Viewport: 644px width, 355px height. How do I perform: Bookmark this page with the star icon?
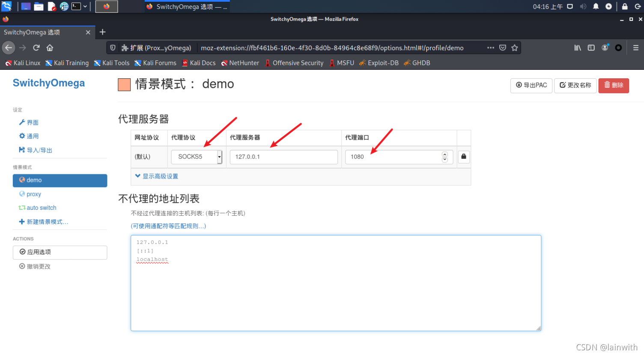[515, 48]
